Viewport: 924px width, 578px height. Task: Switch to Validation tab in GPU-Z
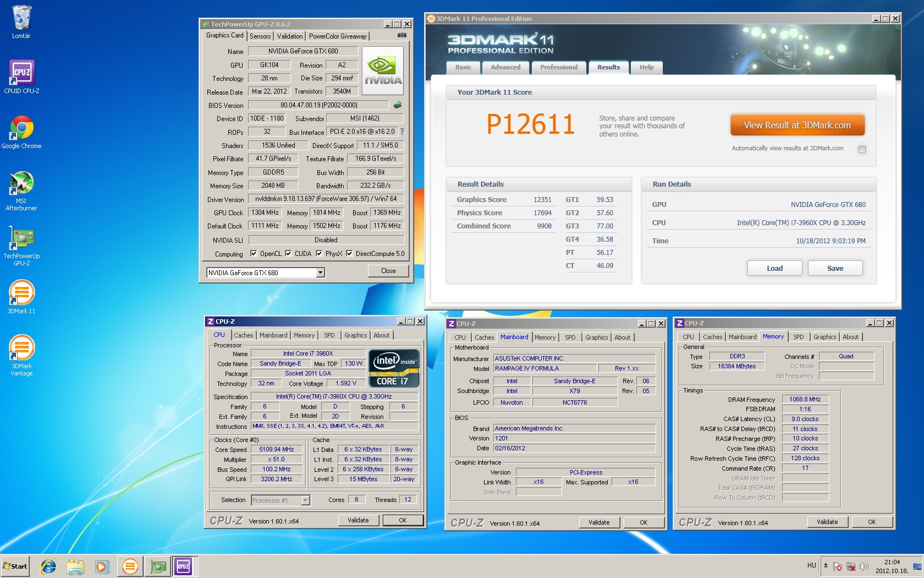click(x=290, y=36)
